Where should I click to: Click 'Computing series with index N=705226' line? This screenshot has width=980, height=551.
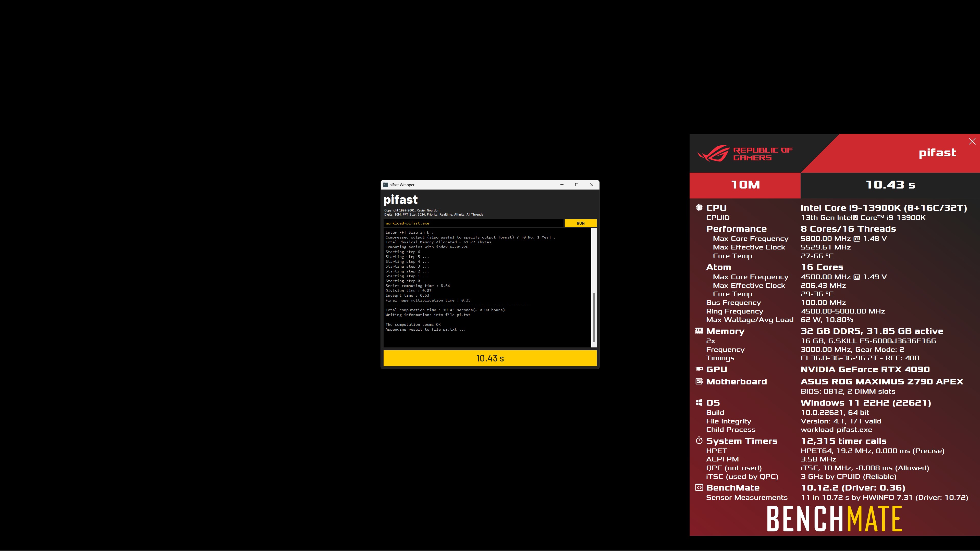426,247
